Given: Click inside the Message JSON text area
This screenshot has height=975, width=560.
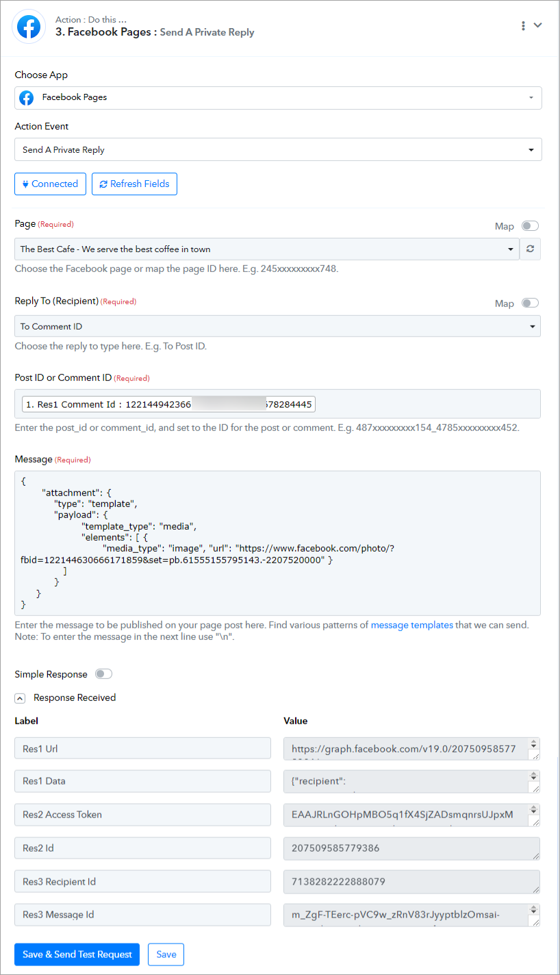Looking at the screenshot, I should pyautogui.click(x=277, y=543).
